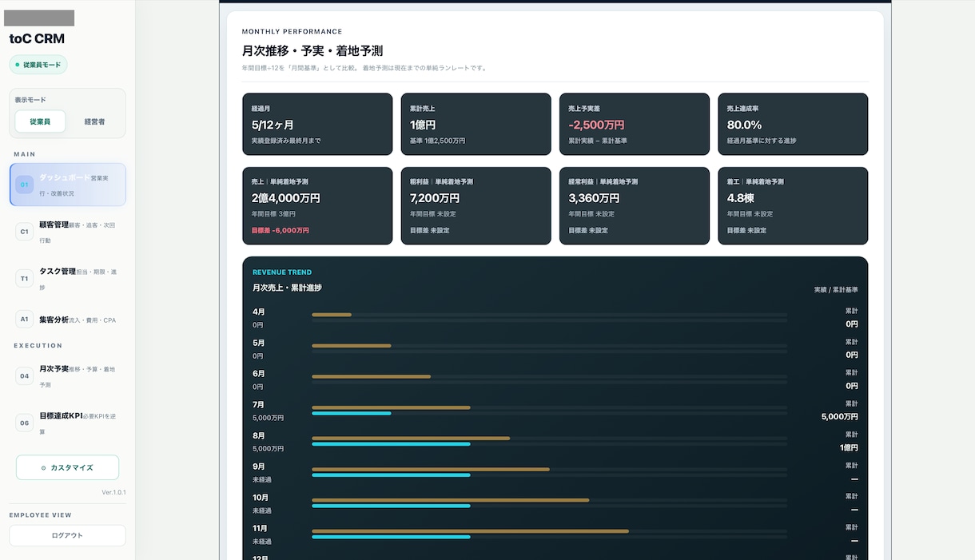Open 顧客管理 menu item

[68, 232]
